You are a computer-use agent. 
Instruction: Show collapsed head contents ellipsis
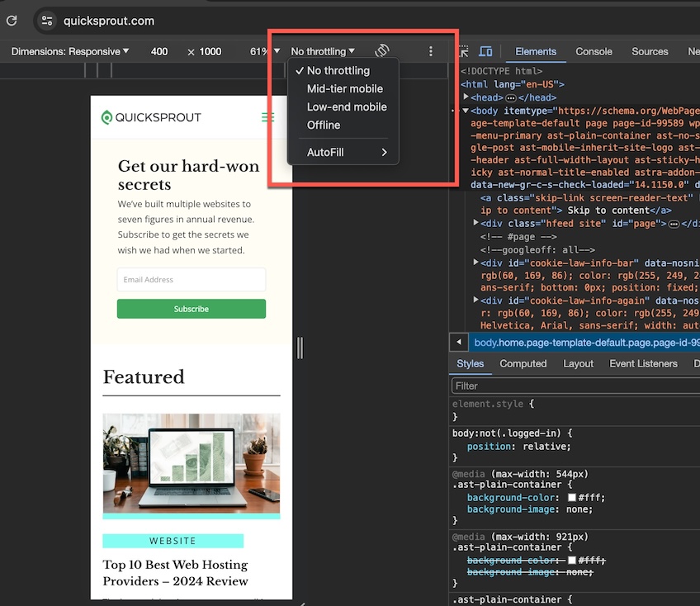pyautogui.click(x=511, y=97)
